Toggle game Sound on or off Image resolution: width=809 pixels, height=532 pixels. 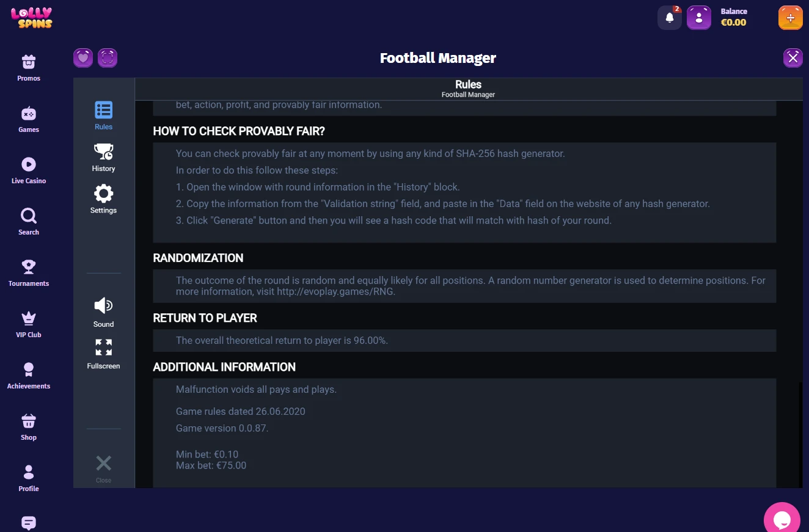pos(103,312)
